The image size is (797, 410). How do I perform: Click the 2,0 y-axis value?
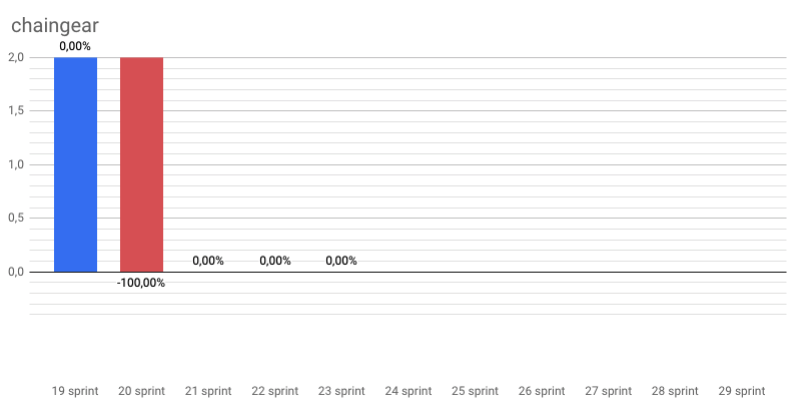tap(16, 57)
